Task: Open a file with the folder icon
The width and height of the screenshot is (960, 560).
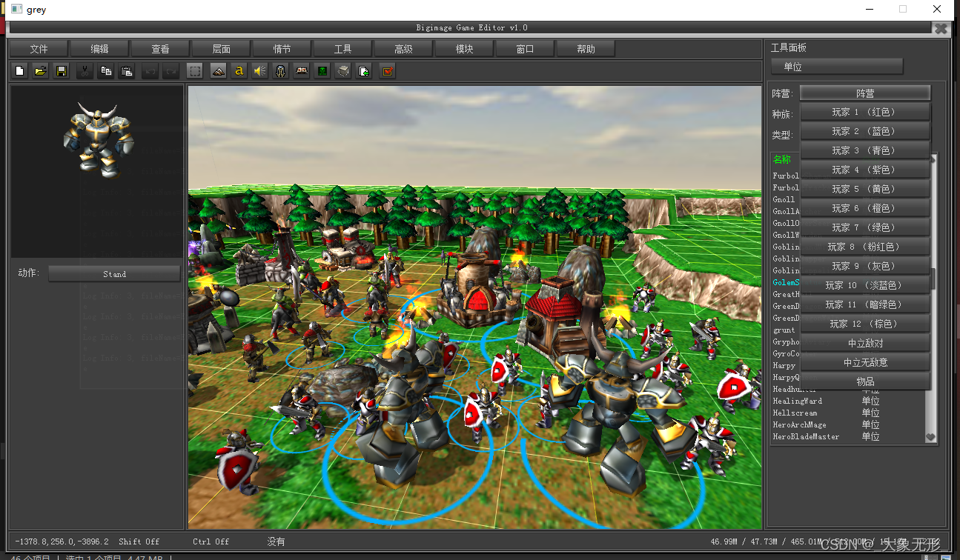Action: pos(41,71)
